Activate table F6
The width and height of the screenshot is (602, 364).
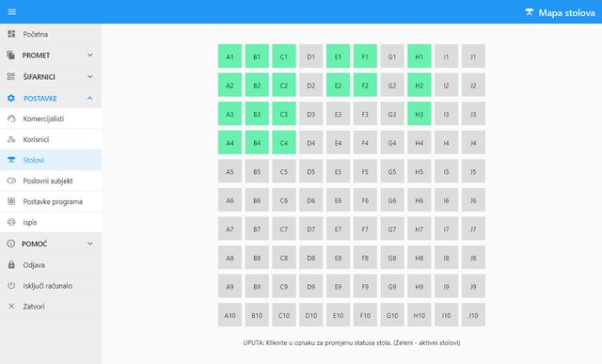coord(365,200)
